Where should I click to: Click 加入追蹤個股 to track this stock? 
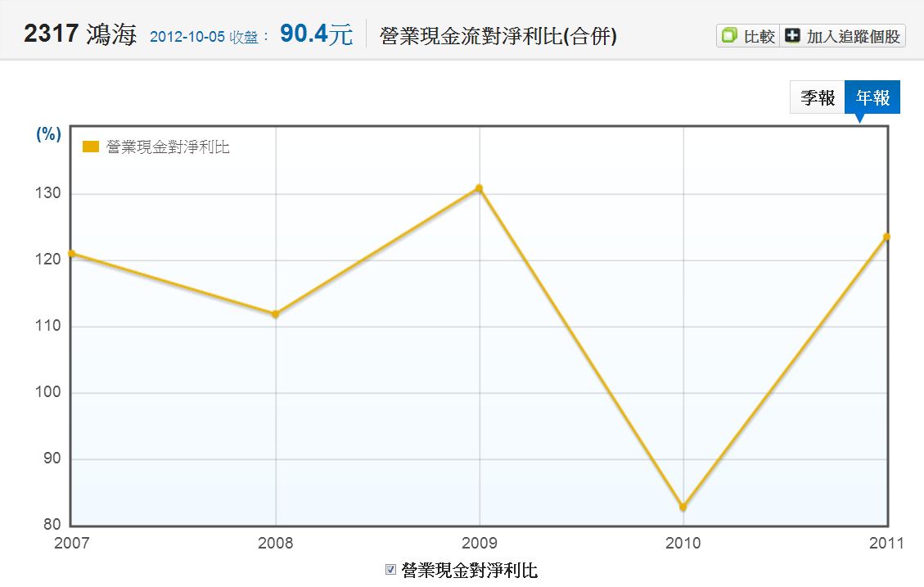[x=843, y=36]
